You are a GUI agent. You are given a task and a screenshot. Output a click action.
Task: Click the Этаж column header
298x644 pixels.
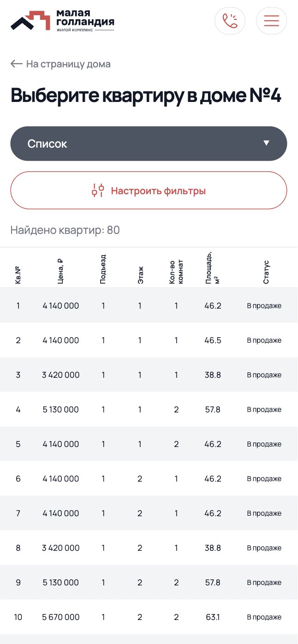click(x=140, y=274)
